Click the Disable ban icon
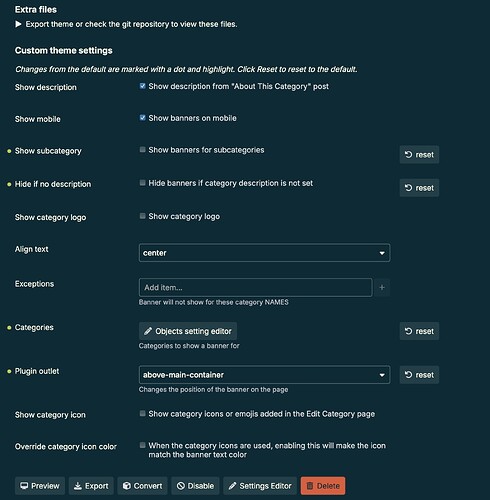This screenshot has height=500, width=490. (x=181, y=486)
